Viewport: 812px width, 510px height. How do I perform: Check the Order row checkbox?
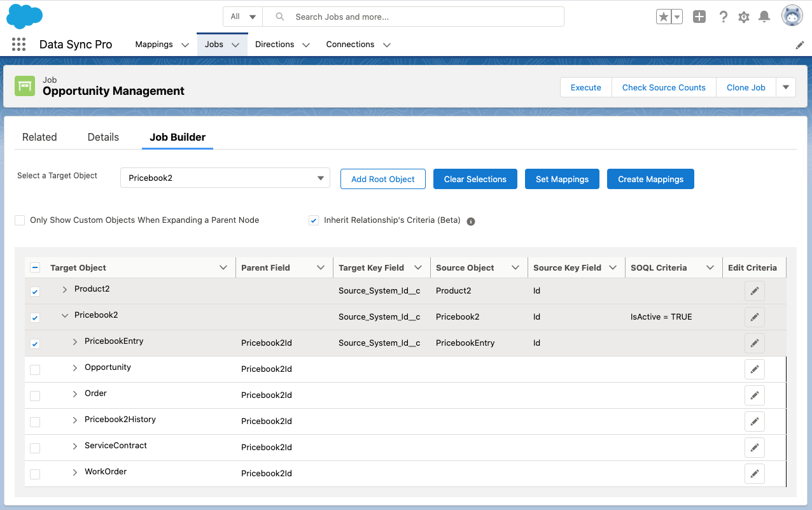[x=35, y=396]
